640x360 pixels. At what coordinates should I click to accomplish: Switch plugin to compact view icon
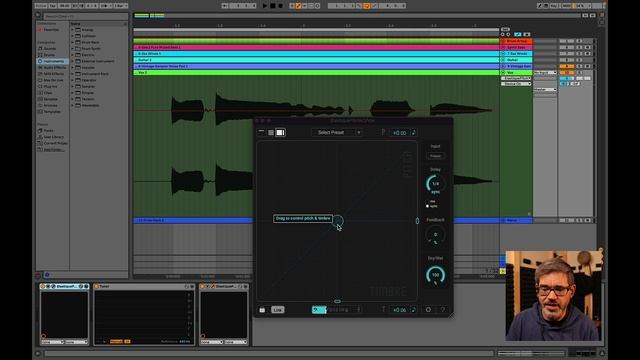[262, 132]
